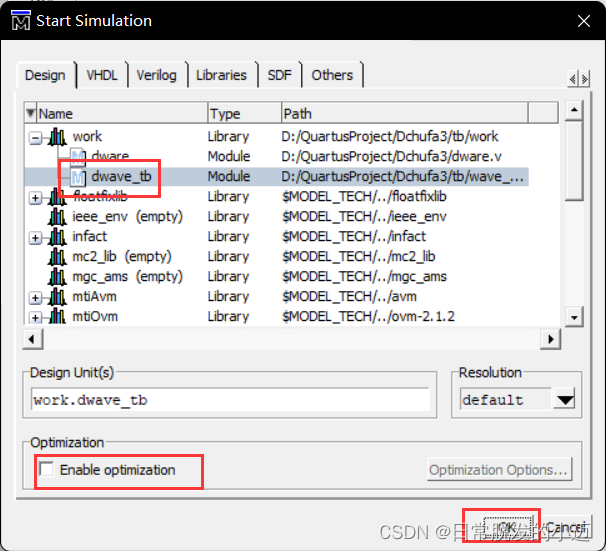
Task: Click the horizontal scrollbar right arrow
Action: click(x=550, y=340)
